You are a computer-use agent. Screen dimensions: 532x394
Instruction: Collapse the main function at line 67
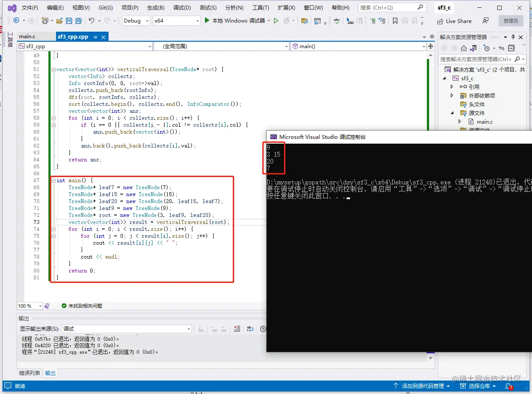[53, 181]
